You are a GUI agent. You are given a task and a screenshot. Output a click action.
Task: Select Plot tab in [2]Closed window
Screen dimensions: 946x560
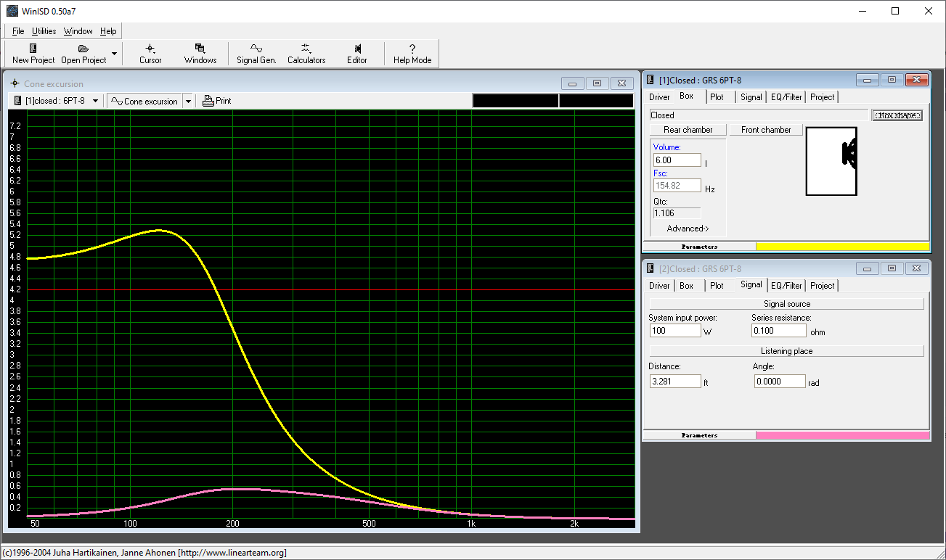[717, 285]
